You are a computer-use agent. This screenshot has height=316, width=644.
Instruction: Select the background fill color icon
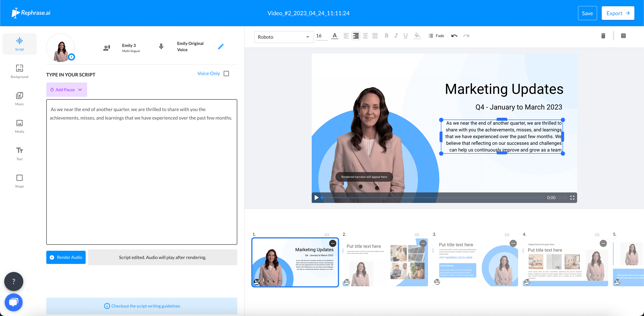pyautogui.click(x=417, y=36)
